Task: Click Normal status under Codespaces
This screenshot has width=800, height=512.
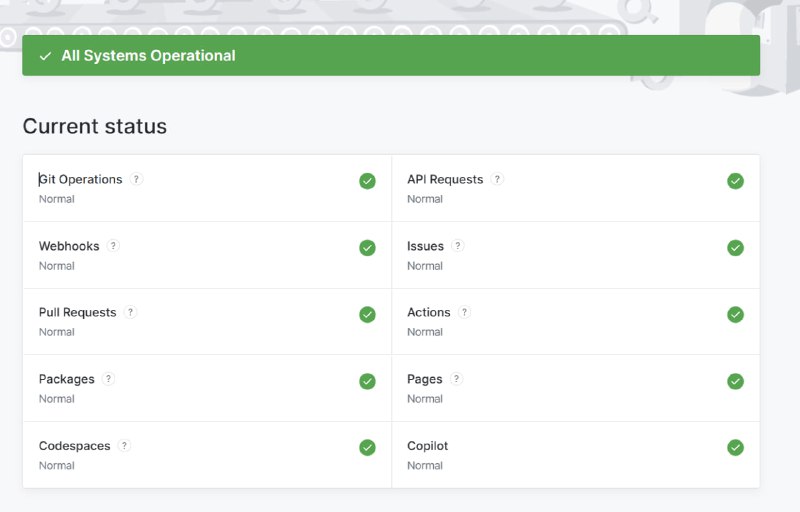Action: [57, 466]
